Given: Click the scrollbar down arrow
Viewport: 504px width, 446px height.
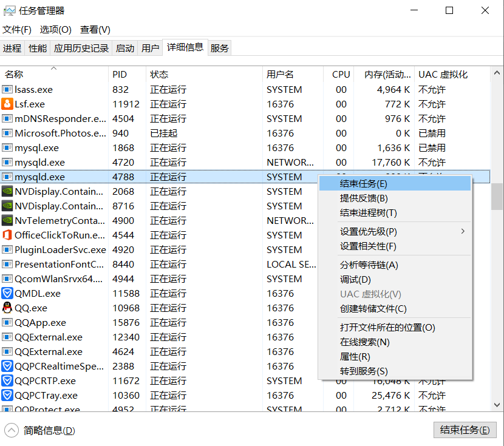Looking at the screenshot, I should (x=497, y=405).
